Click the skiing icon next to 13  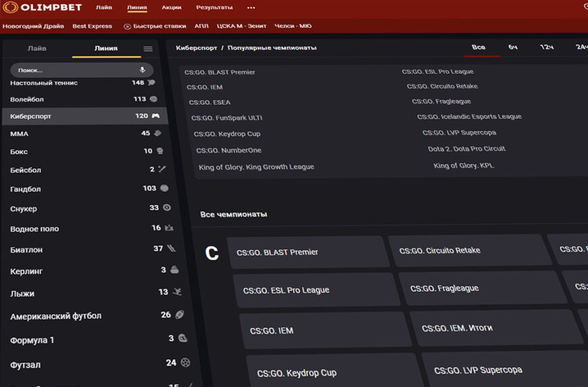click(177, 292)
